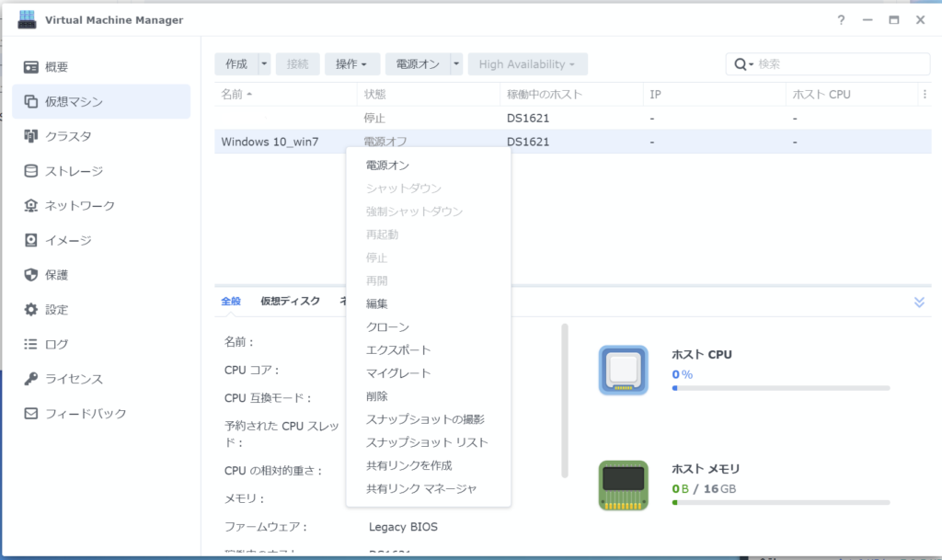Screen dimensions: 942x560
Task: Choose スナップショットの撮影 in context menu
Action: point(429,419)
